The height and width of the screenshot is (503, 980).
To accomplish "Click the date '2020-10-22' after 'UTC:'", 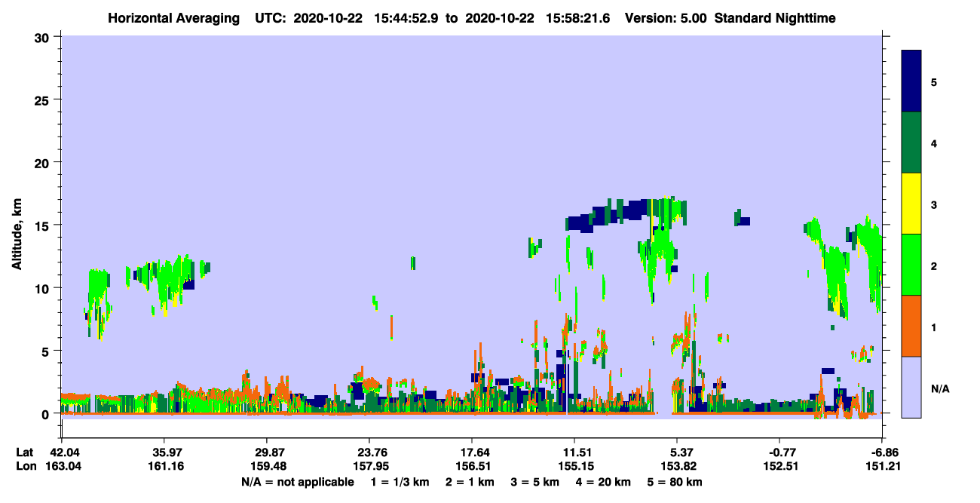I will (x=329, y=17).
